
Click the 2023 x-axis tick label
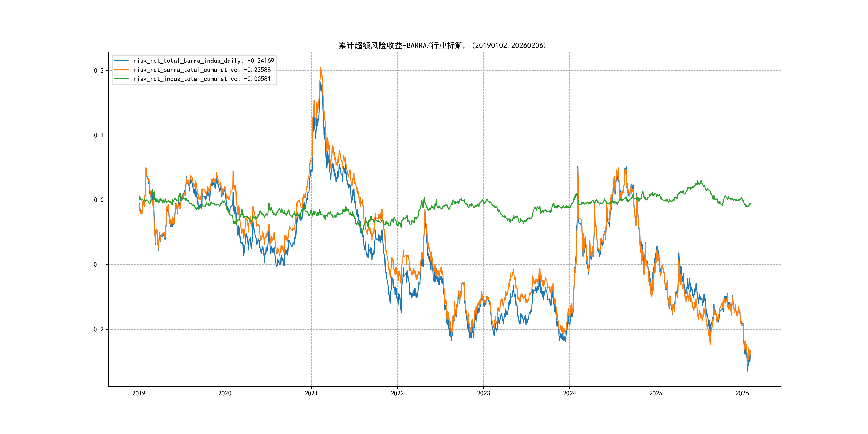tap(483, 393)
